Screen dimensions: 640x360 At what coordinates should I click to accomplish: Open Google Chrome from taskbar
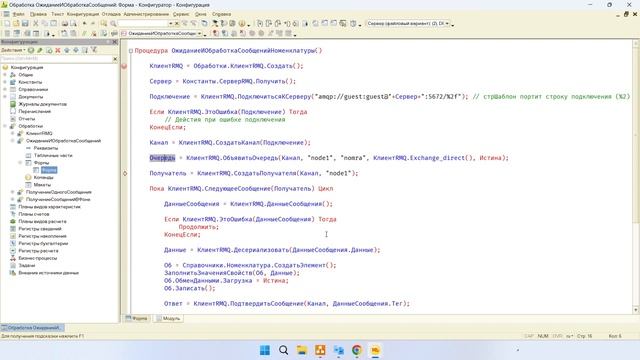(x=357, y=350)
